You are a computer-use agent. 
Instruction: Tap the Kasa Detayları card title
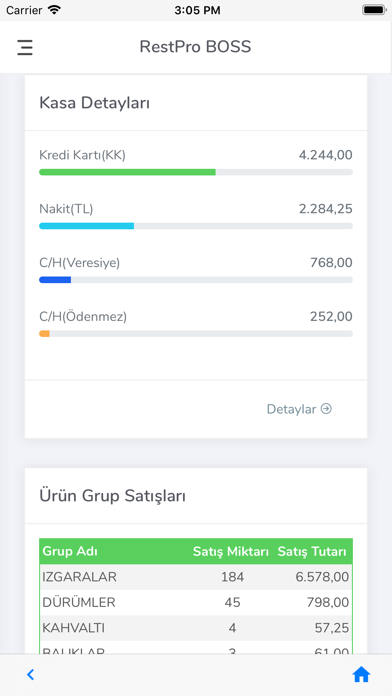(95, 103)
